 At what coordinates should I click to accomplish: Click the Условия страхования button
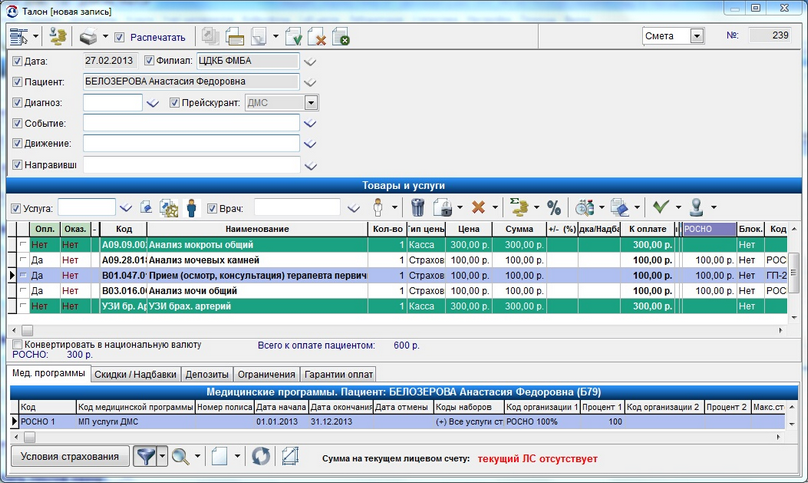[70, 457]
